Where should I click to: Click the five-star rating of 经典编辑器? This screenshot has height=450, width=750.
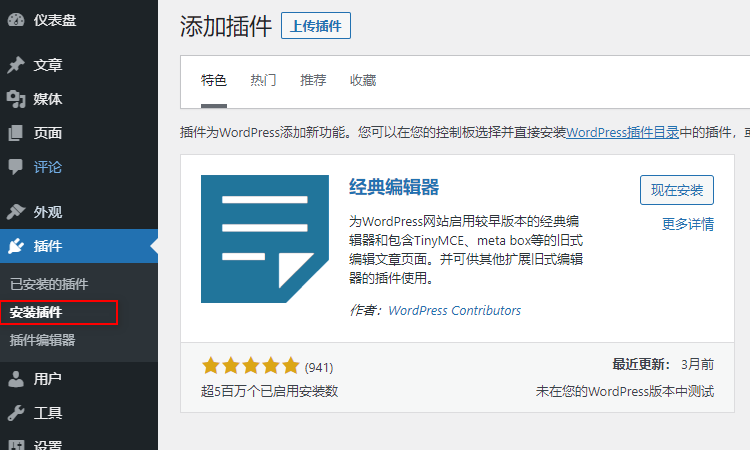click(251, 366)
